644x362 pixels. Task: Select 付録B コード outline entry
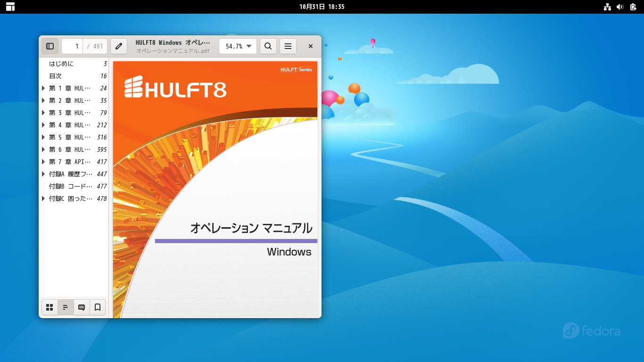[74, 186]
